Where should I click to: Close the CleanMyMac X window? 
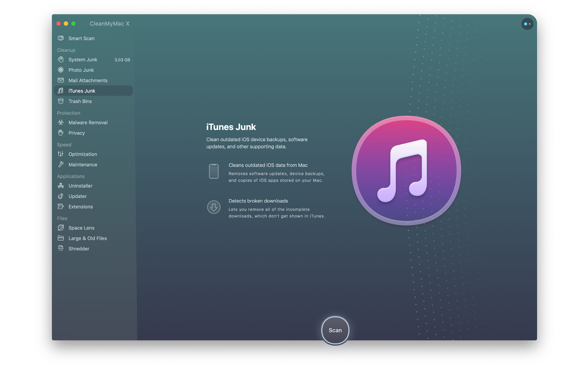click(x=59, y=24)
